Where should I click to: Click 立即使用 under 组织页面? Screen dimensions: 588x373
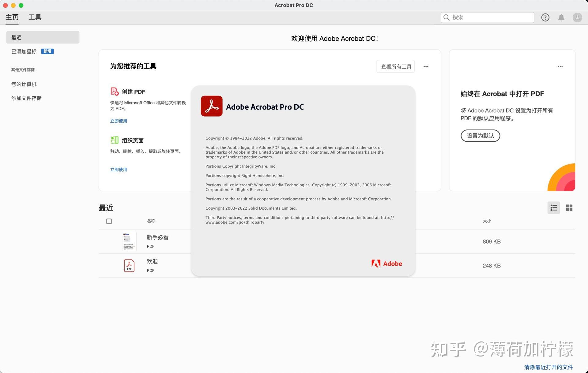(119, 170)
